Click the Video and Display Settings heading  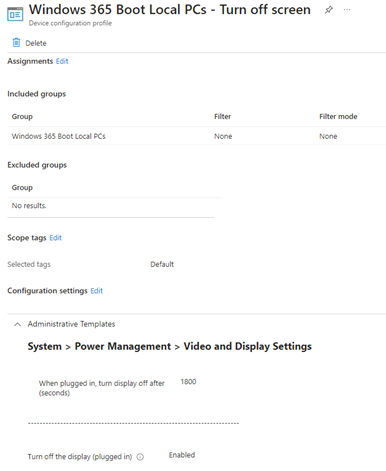(x=248, y=346)
